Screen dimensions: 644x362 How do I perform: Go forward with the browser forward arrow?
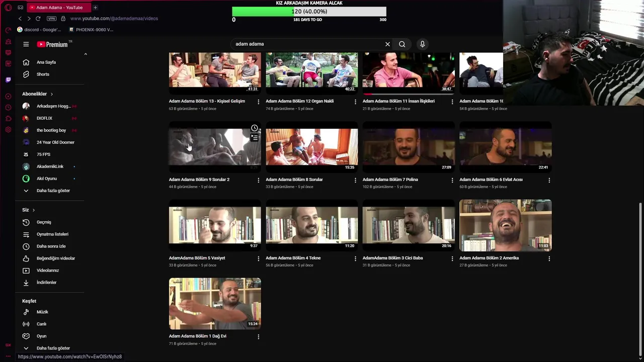click(29, 19)
